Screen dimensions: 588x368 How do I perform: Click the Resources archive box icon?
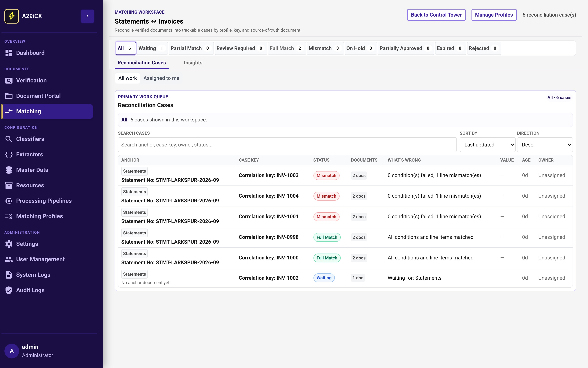coord(9,185)
